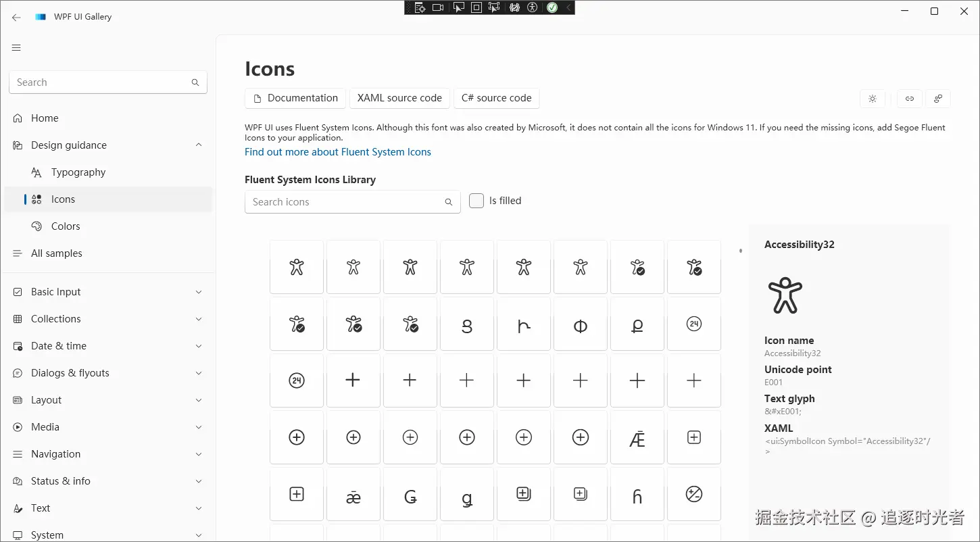Click the camera icon in debug toolbar

coord(438,7)
